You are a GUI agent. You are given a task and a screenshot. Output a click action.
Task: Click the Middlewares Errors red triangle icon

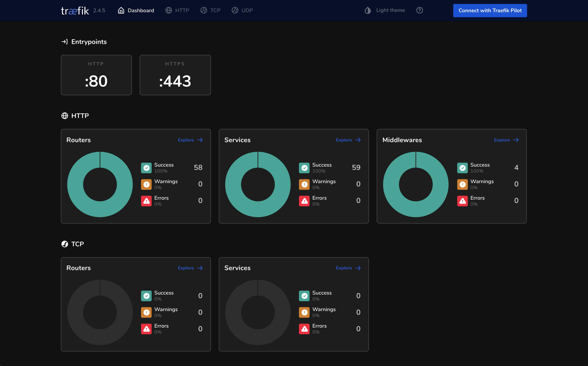462,201
